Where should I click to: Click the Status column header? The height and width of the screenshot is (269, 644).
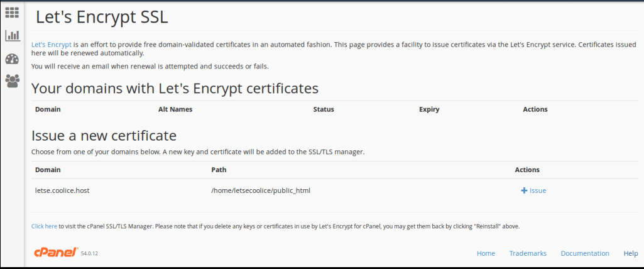324,109
